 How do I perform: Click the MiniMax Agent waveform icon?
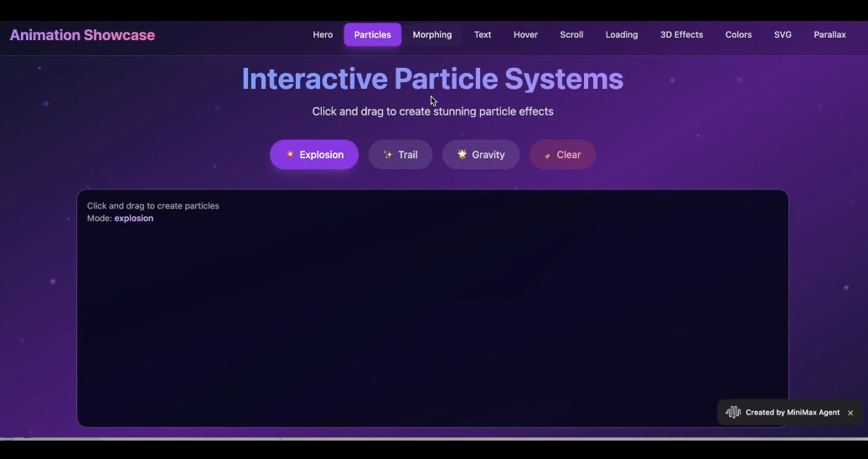pyautogui.click(x=733, y=412)
